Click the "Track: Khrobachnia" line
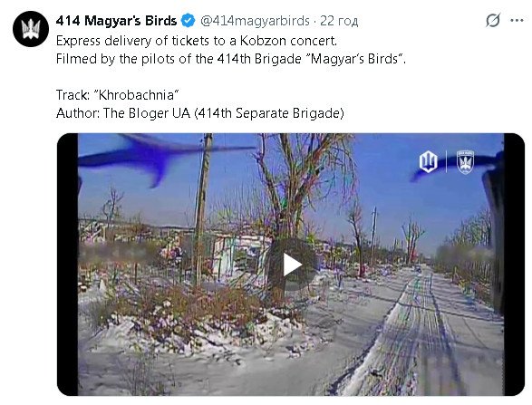Image resolution: width=532 pixels, height=405 pixels. [x=118, y=95]
